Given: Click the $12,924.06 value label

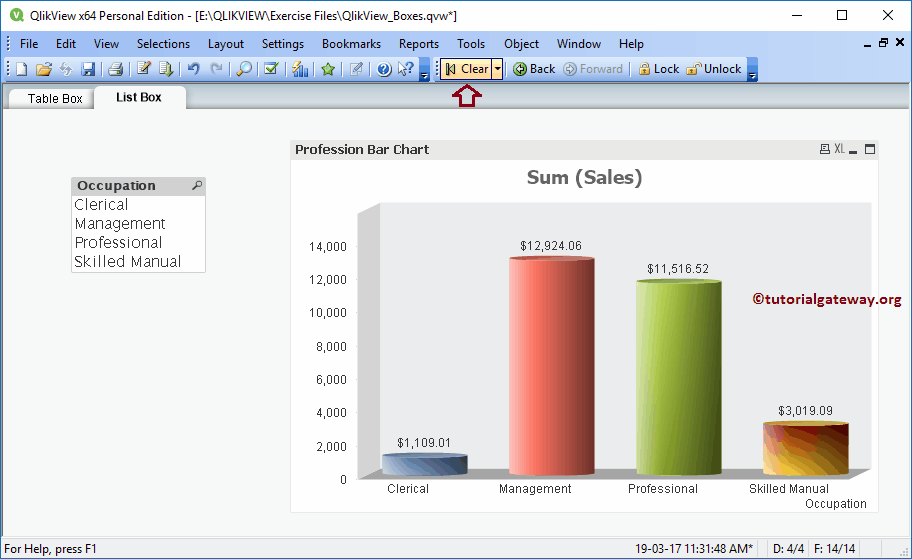Looking at the screenshot, I should pos(551,246).
